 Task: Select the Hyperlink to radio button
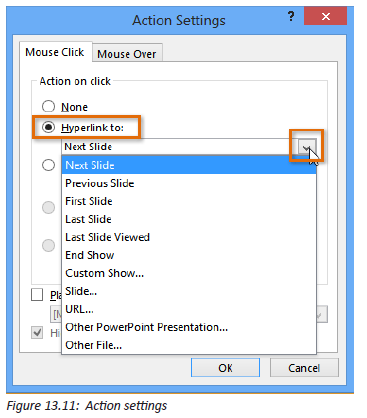[x=48, y=127]
